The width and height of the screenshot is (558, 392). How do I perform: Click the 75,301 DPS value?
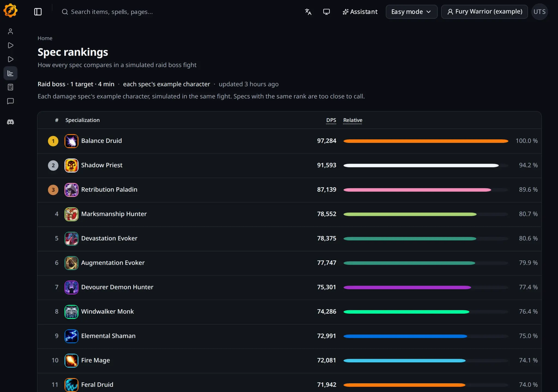coord(326,287)
